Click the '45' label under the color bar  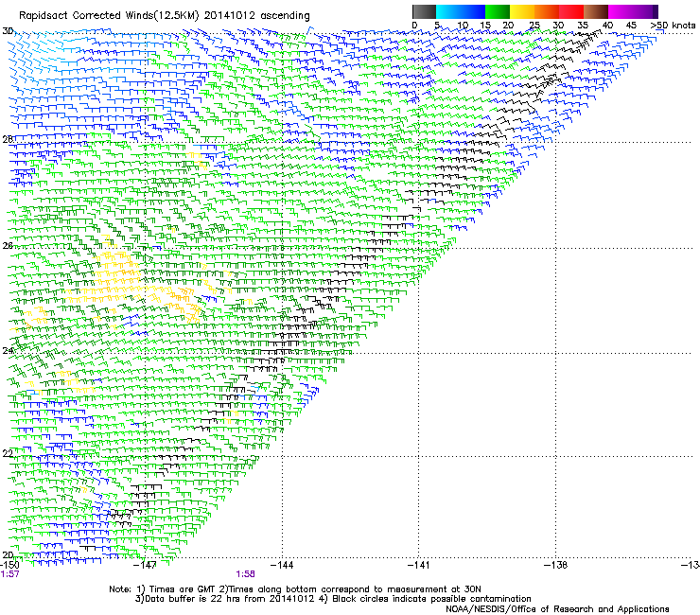tap(631, 26)
